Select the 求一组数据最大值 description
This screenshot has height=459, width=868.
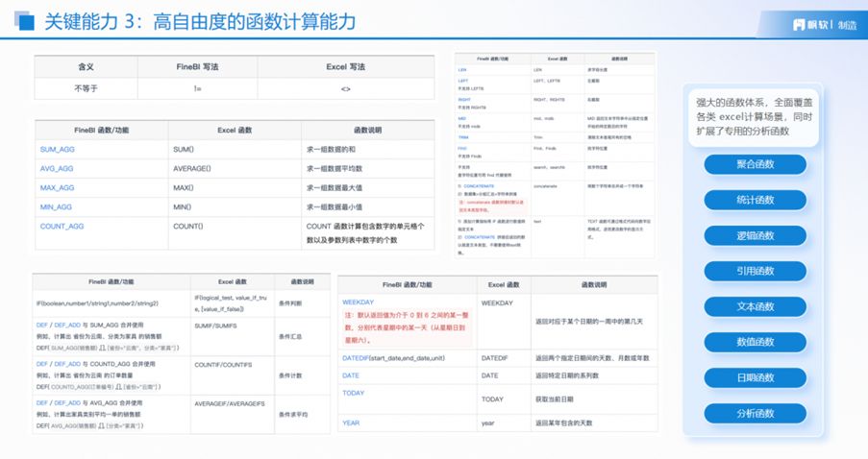335,188
